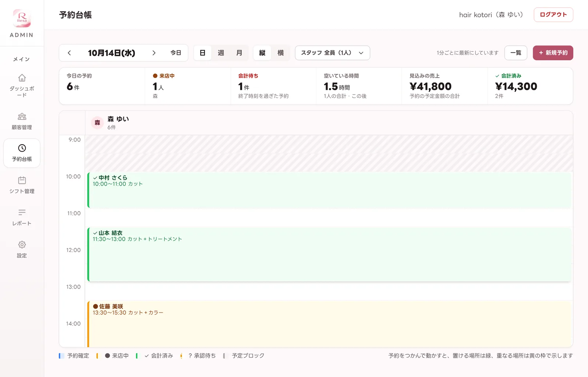Go to next day arrow
Image resolution: width=588 pixels, height=377 pixels.
[x=154, y=53]
